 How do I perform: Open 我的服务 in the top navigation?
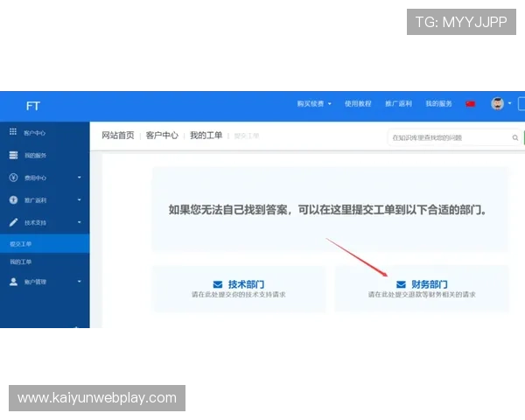438,104
